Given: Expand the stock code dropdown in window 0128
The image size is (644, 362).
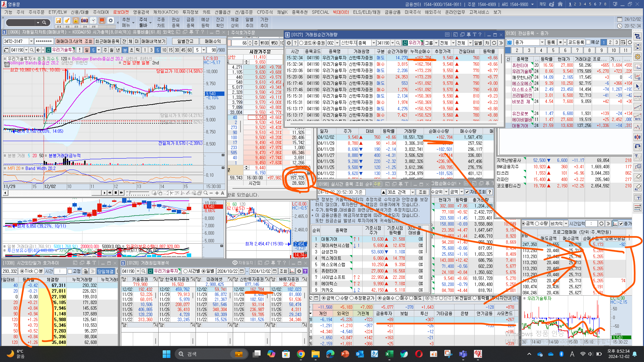Looking at the screenshot, I should click(138, 271).
